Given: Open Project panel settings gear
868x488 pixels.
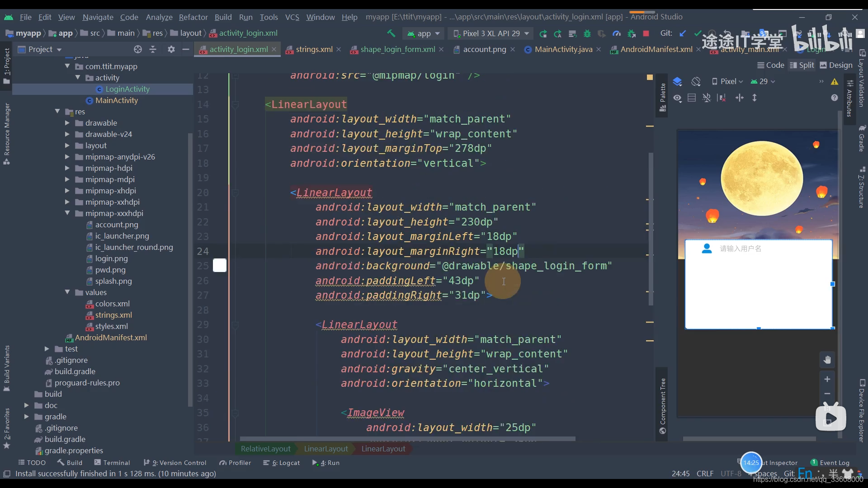Looking at the screenshot, I should pyautogui.click(x=171, y=49).
